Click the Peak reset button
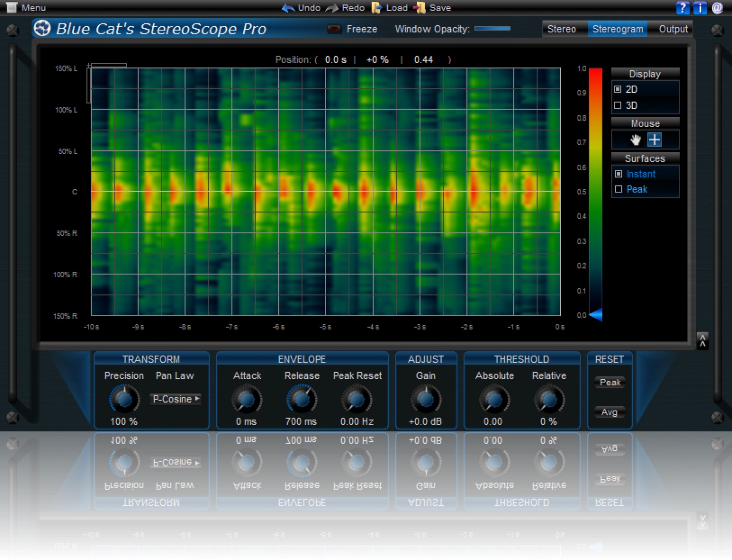Screen dimensions: 732x560 pyautogui.click(x=610, y=382)
